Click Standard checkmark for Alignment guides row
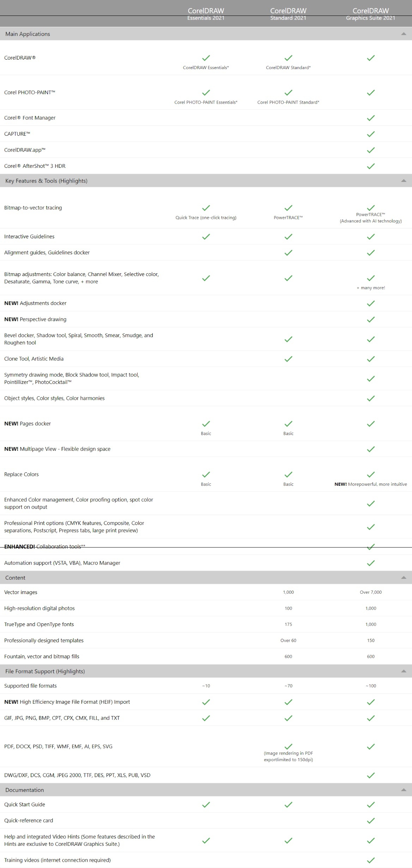 pos(288,253)
